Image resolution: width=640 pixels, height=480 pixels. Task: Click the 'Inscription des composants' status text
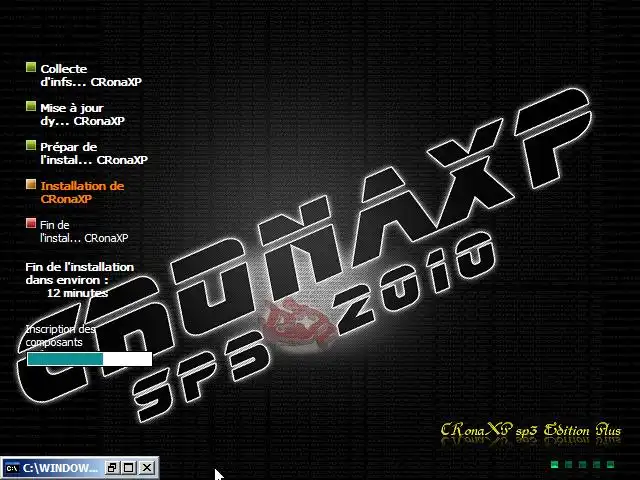(x=60, y=336)
